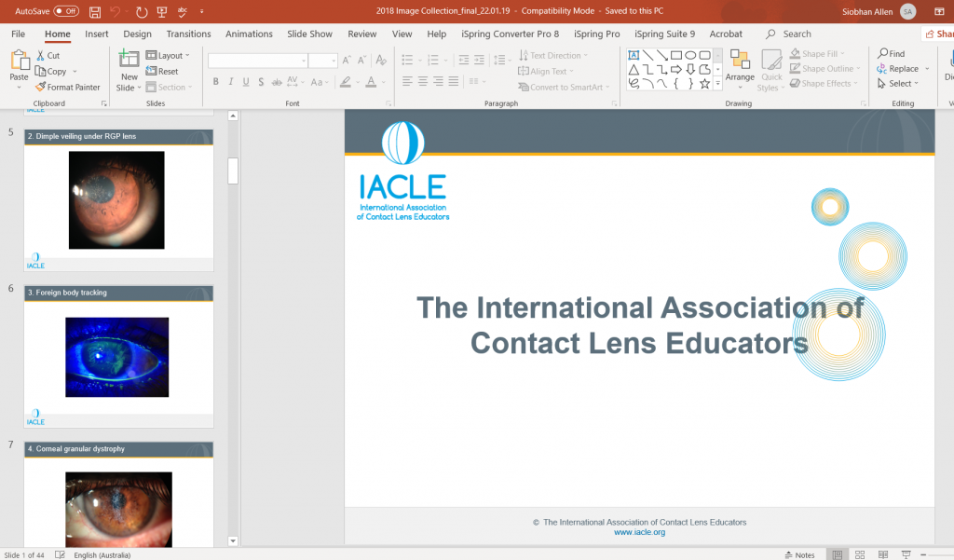Click English (Australia) language button
The image size is (954, 560).
pyautogui.click(x=102, y=554)
